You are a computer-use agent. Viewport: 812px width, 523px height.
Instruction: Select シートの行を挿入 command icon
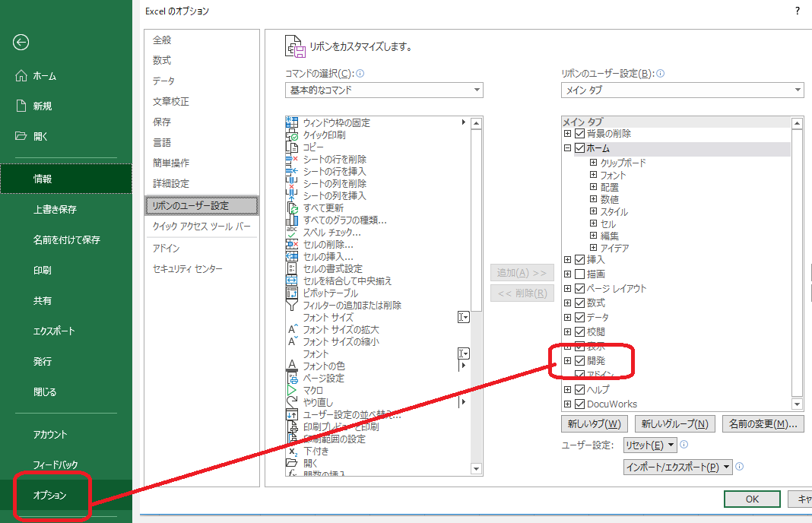coord(292,171)
